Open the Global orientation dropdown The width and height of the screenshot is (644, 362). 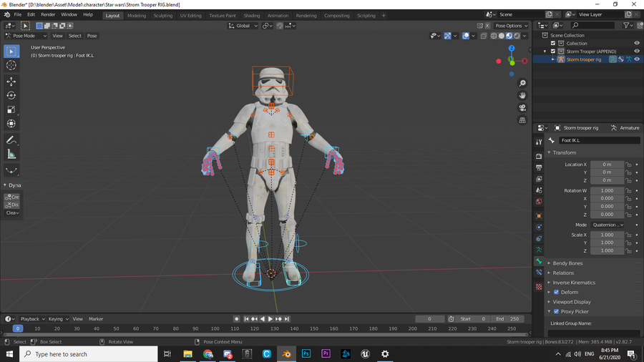pos(243,26)
